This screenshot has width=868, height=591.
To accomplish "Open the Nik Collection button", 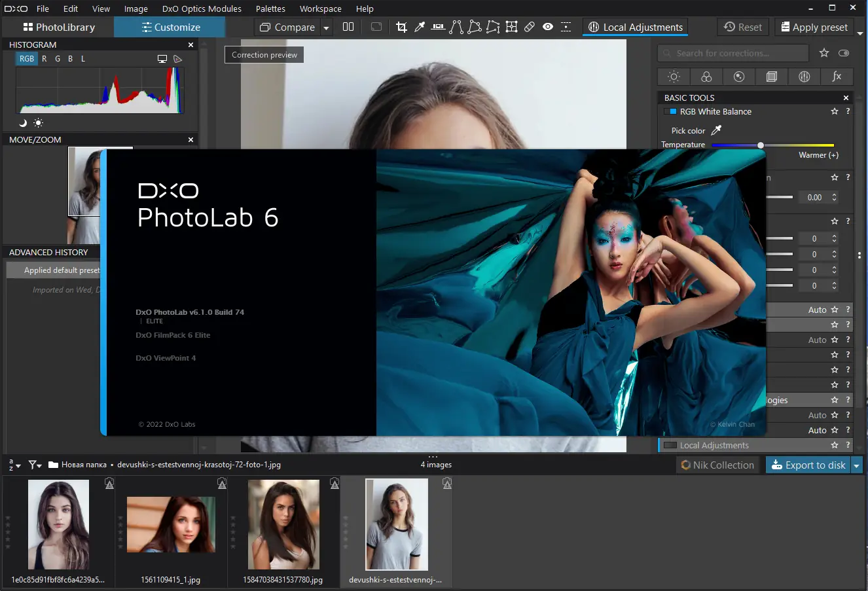I will [x=717, y=465].
